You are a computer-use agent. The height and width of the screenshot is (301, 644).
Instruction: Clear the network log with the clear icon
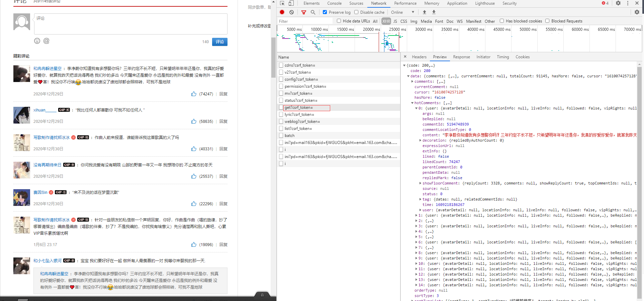[x=291, y=12]
